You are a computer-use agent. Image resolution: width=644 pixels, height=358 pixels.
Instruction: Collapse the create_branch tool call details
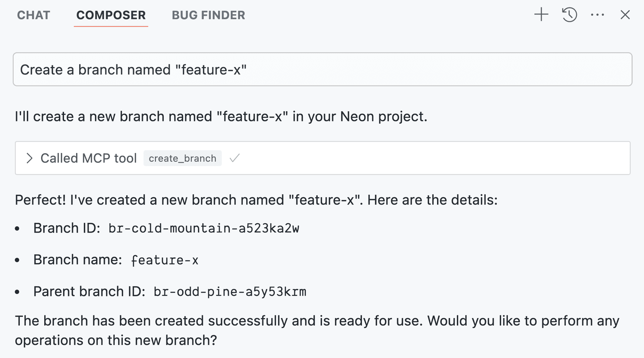30,158
